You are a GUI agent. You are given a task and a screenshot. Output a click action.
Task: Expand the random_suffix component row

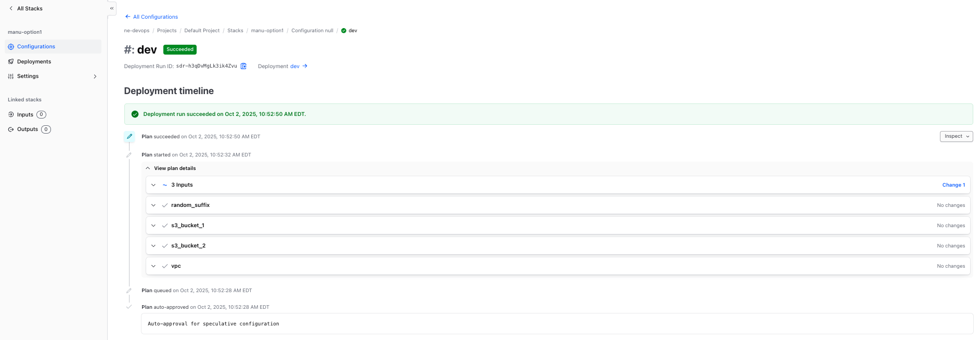click(x=153, y=205)
